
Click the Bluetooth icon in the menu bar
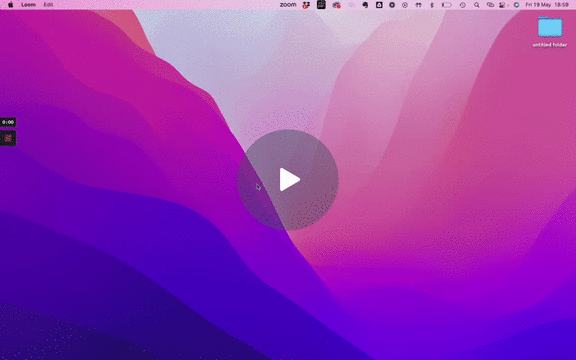pos(432,5)
